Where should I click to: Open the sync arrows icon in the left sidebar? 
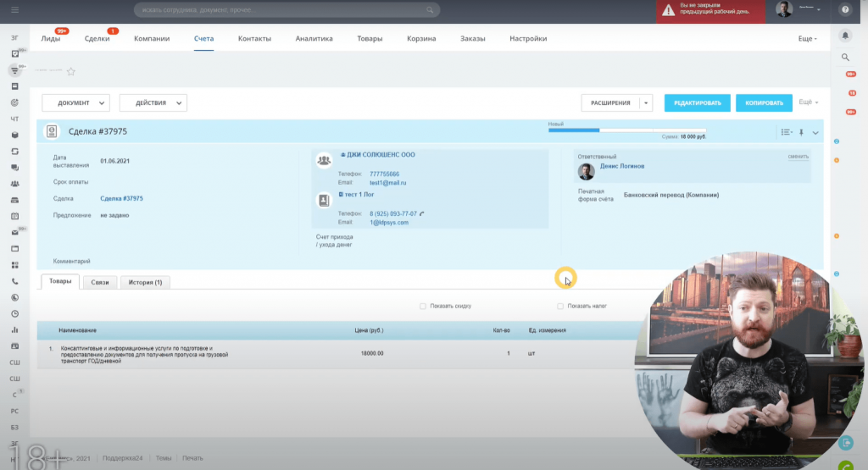click(x=15, y=151)
